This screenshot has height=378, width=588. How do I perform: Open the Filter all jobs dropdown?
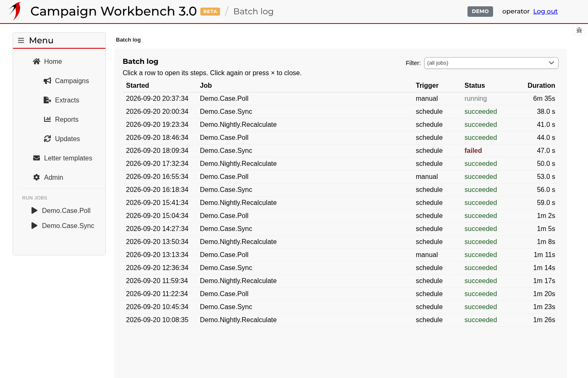(491, 63)
